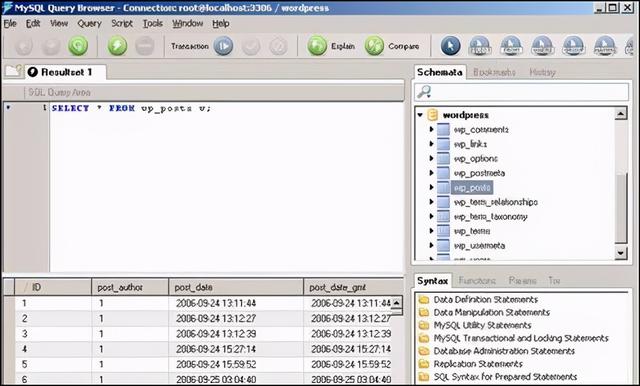Select the Resultset 1 tab
The image size is (640, 386).
pos(66,72)
